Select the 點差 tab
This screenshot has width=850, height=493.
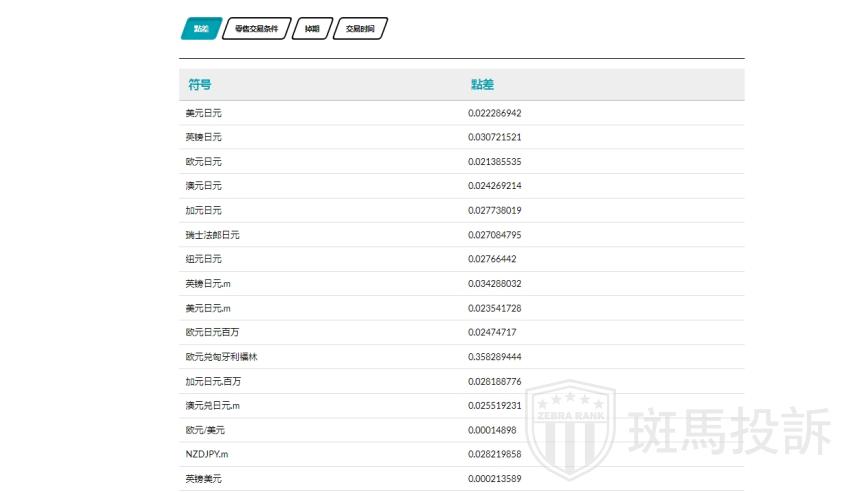200,29
